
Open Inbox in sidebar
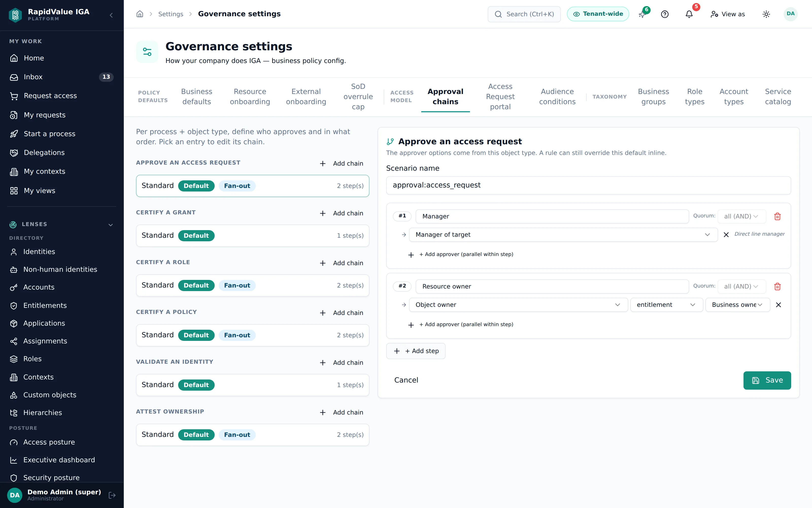pyautogui.click(x=62, y=77)
